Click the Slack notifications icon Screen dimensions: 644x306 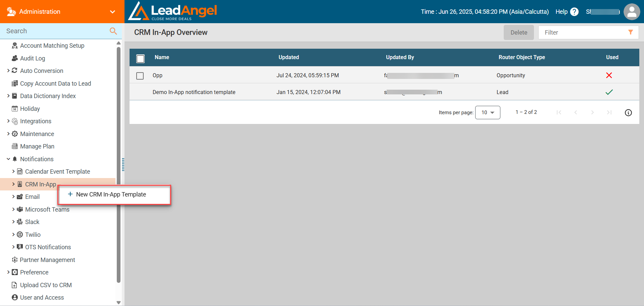(20, 222)
